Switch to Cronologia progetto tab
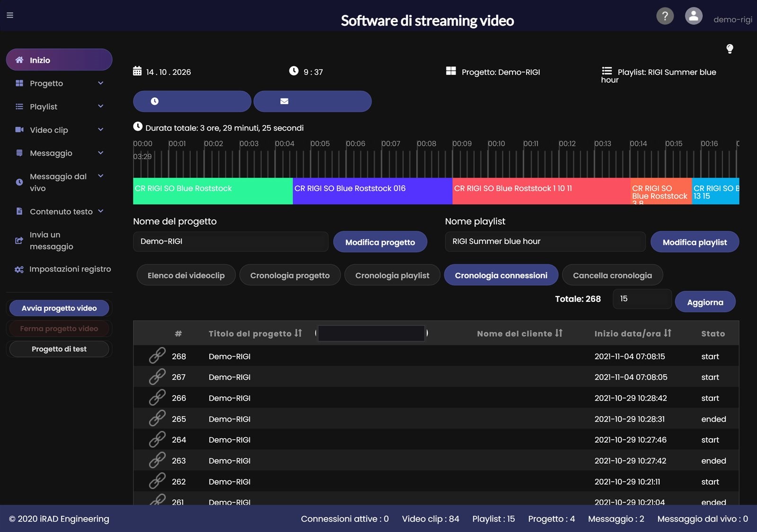 290,275
